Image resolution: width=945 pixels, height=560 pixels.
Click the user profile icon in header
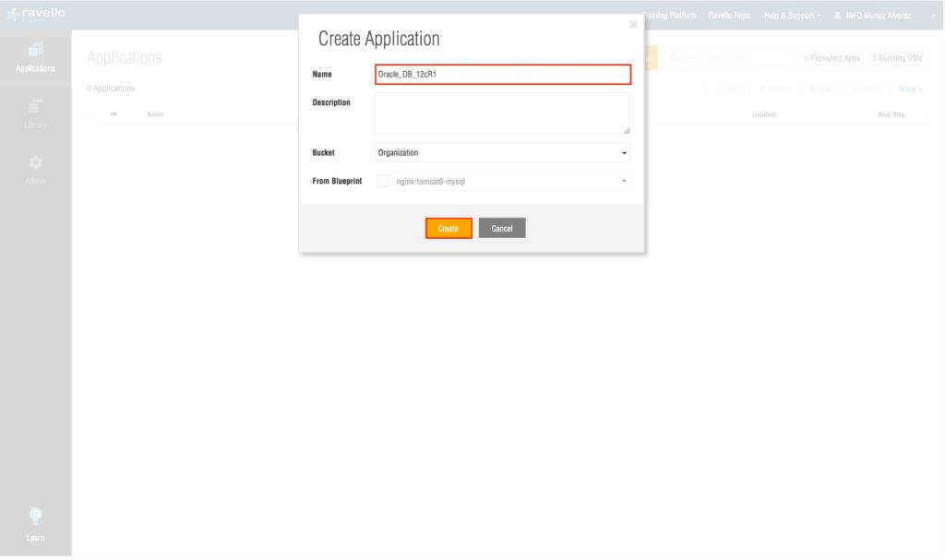click(x=837, y=16)
